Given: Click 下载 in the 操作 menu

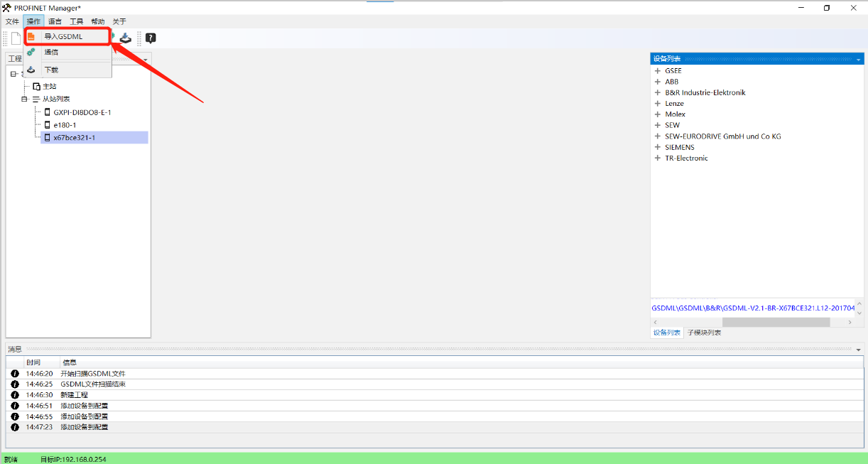Looking at the screenshot, I should click(x=51, y=70).
